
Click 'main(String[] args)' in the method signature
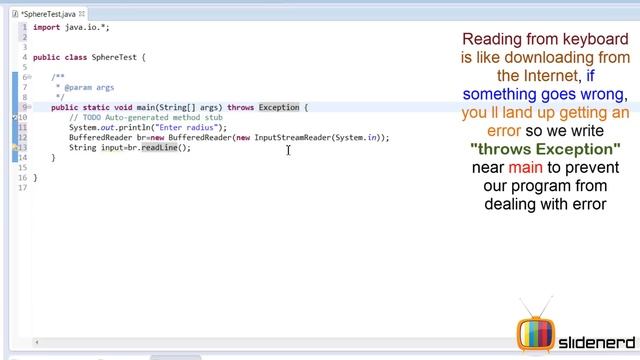(180, 107)
